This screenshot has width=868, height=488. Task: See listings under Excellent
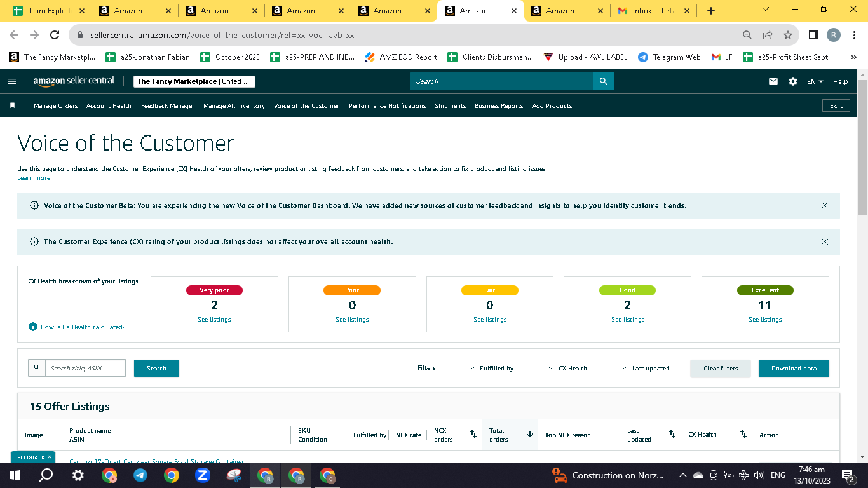pos(765,320)
